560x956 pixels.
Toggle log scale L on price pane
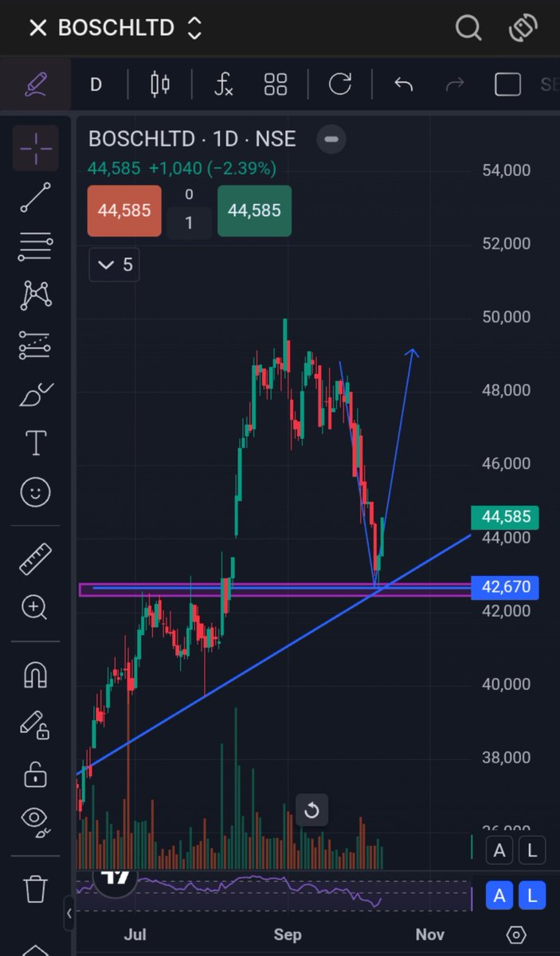[533, 850]
